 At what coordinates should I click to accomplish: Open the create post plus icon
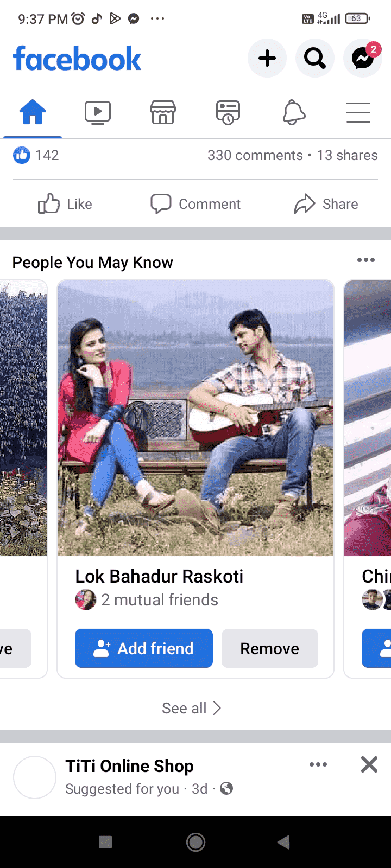pyautogui.click(x=267, y=58)
